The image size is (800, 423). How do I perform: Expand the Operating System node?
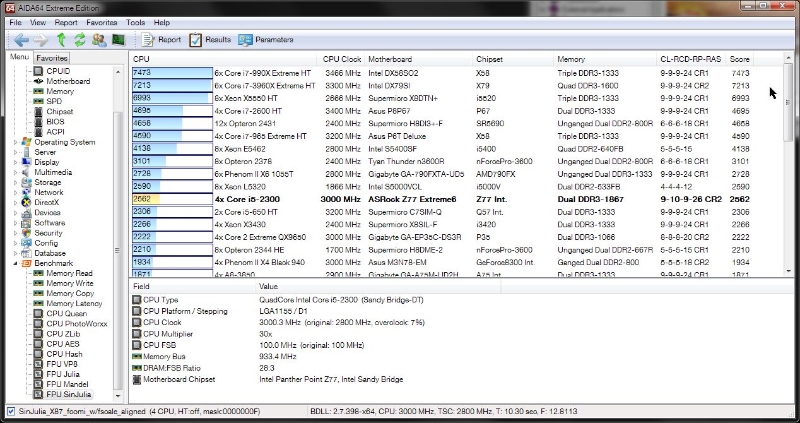(x=15, y=142)
